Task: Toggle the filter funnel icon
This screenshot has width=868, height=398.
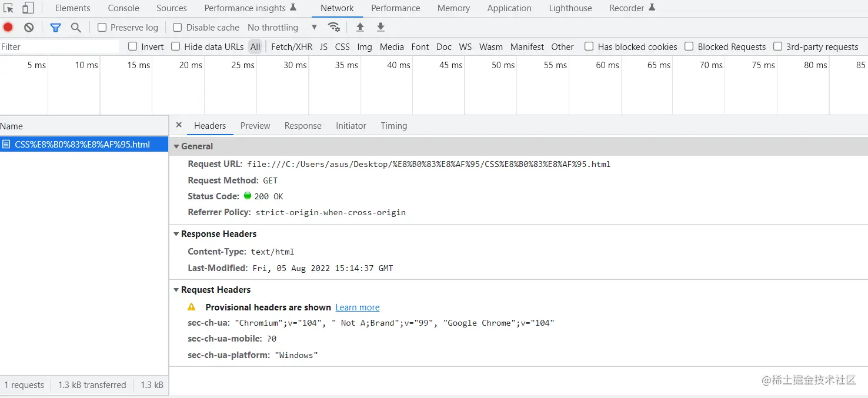Action: click(55, 27)
